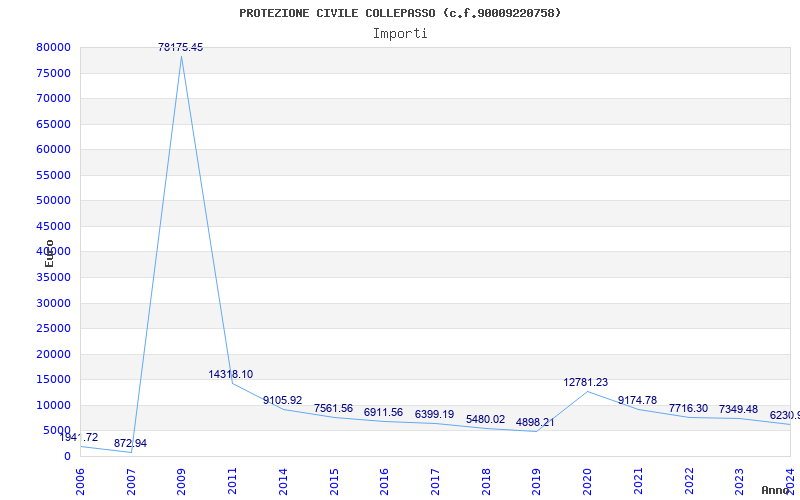Click the y-axis tick 0

click(x=67, y=457)
